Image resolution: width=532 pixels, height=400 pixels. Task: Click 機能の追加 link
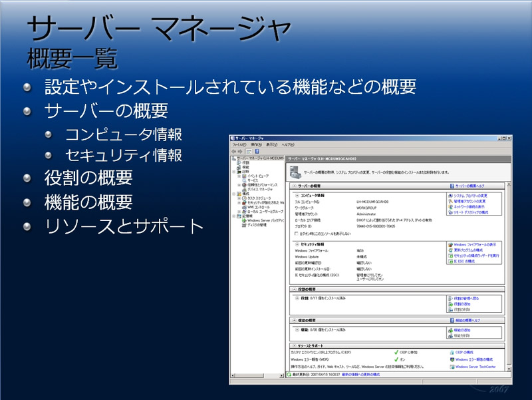click(x=462, y=330)
